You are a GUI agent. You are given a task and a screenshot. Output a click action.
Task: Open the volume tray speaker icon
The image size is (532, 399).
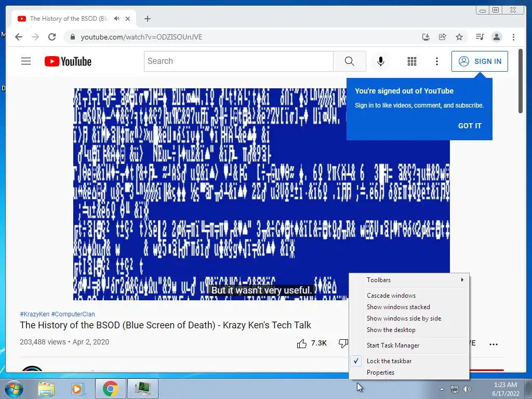[x=467, y=389]
